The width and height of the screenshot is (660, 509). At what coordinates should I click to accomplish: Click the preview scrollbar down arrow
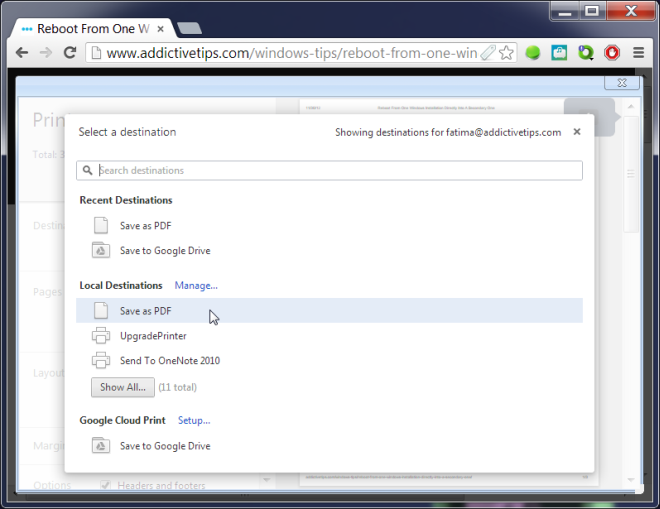631,480
